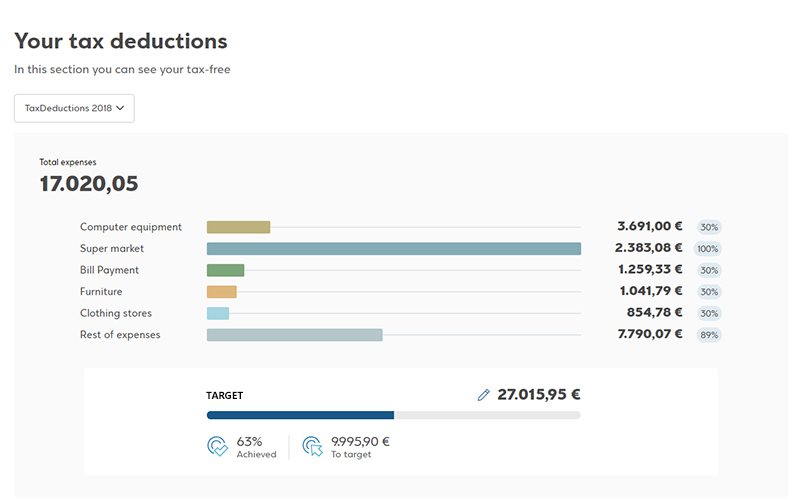Image resolution: width=800 pixels, height=500 pixels.
Task: Click the orange Furniture bar
Action: [221, 292]
